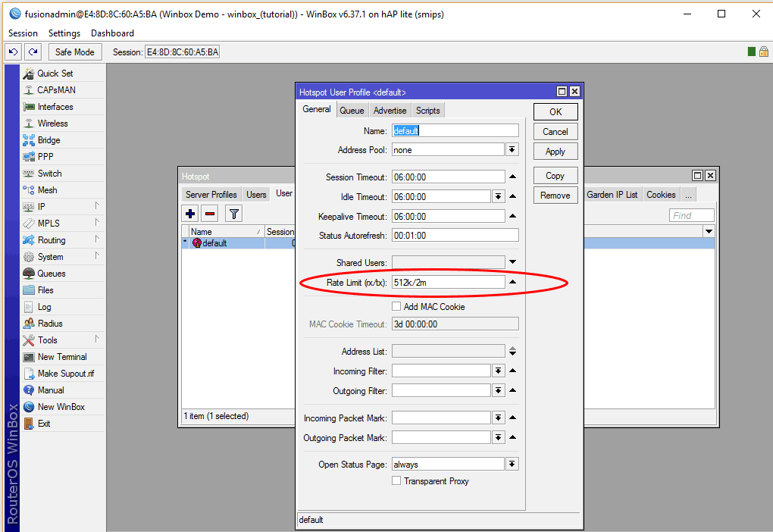Viewport: 773px width, 532px height.
Task: Open the filter funnel in Hotspot window
Action: pos(233,214)
